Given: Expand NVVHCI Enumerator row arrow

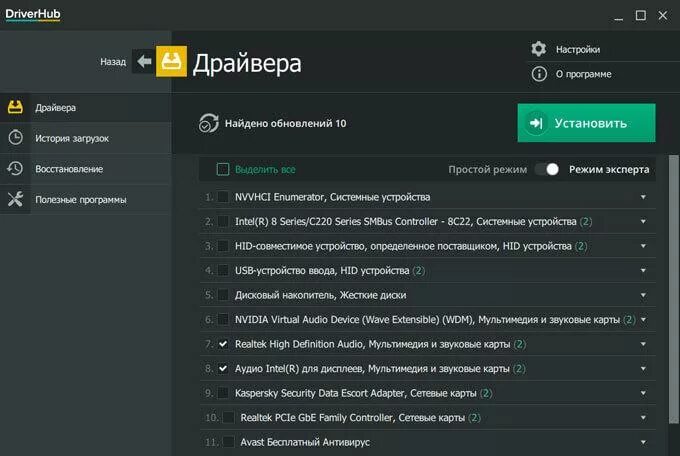Looking at the screenshot, I should (x=643, y=197).
